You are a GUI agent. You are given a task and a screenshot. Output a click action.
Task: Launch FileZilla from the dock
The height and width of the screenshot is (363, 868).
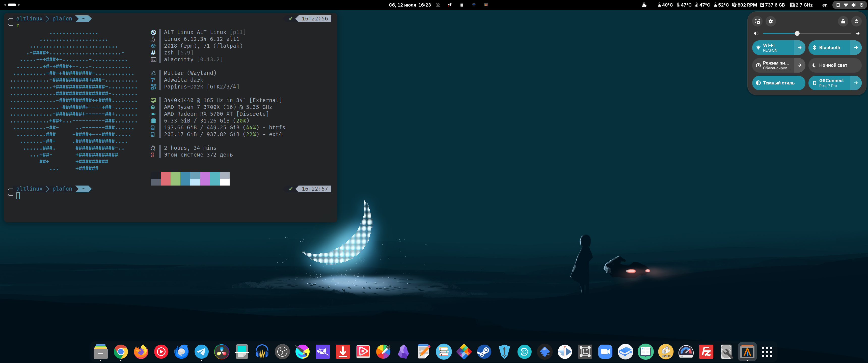[x=706, y=352]
